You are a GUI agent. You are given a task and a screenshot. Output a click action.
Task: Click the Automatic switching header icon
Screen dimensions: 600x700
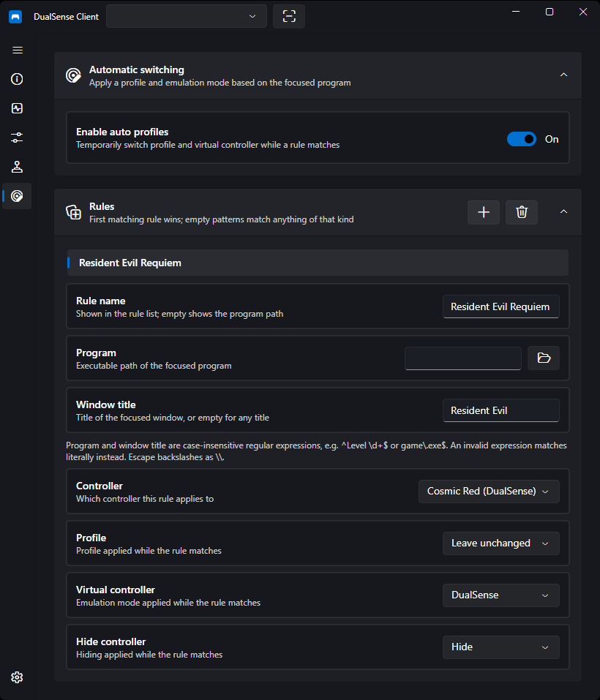73,75
